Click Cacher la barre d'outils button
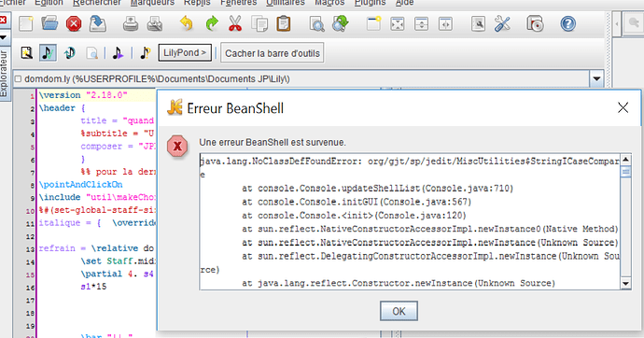This screenshot has width=644, height=338. (273, 53)
